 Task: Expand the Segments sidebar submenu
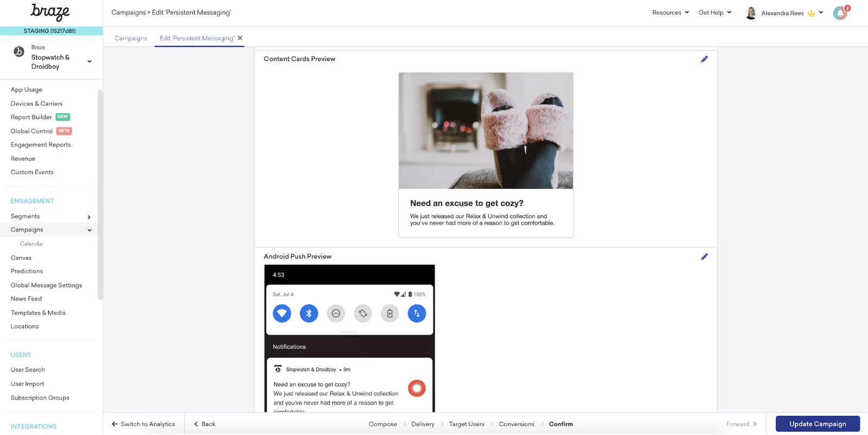(x=89, y=217)
